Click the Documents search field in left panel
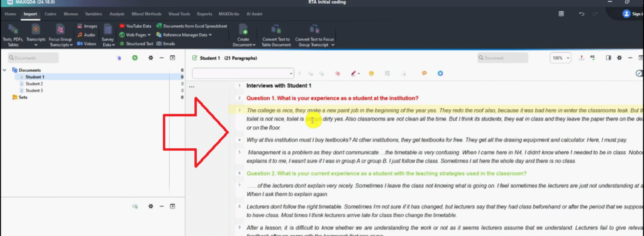This screenshot has height=236, width=644. coord(33,58)
